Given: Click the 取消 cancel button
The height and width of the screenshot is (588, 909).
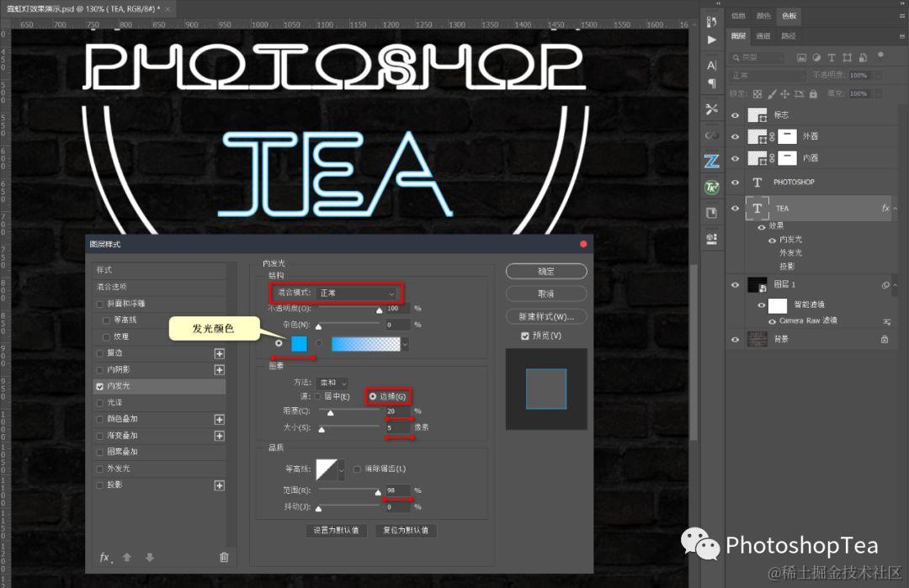Looking at the screenshot, I should tap(546, 294).
